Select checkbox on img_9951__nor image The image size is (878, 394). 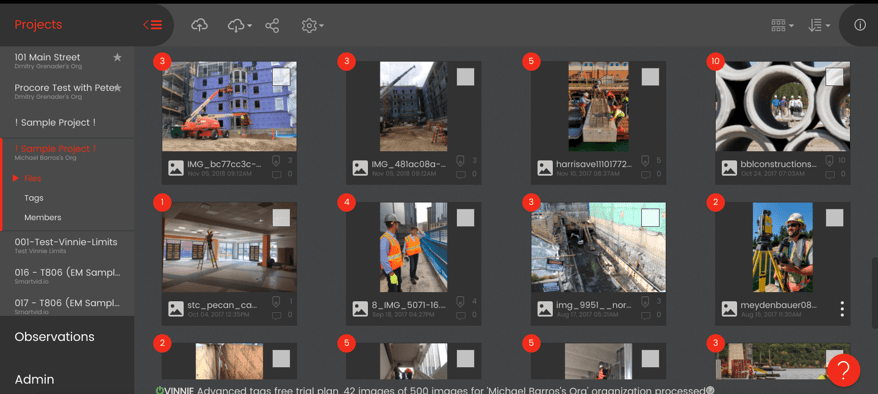pyautogui.click(x=650, y=217)
